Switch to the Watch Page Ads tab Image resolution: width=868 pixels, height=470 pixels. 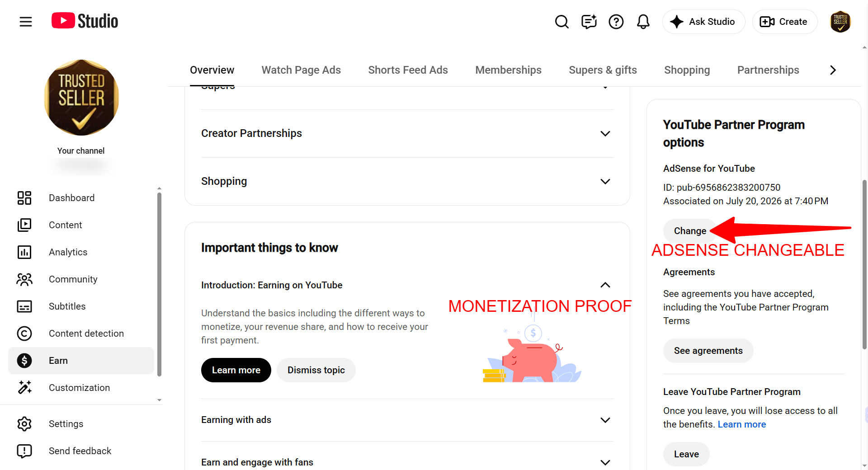coord(301,70)
